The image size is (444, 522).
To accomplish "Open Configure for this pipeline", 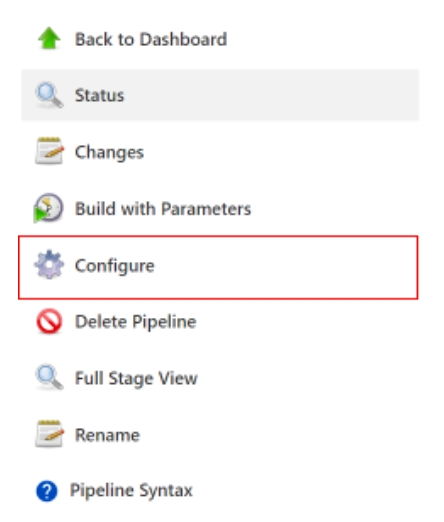I will tap(115, 266).
